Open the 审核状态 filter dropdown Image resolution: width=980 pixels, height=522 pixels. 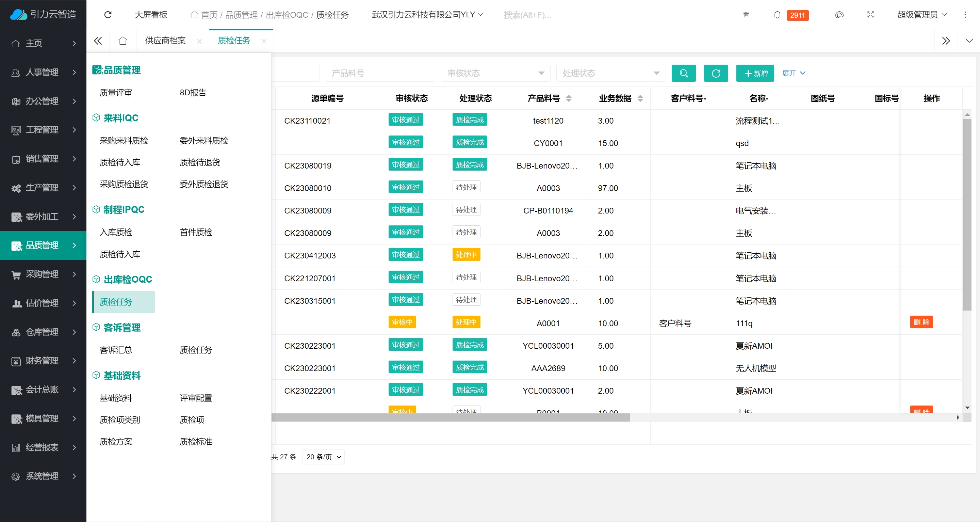pyautogui.click(x=495, y=73)
